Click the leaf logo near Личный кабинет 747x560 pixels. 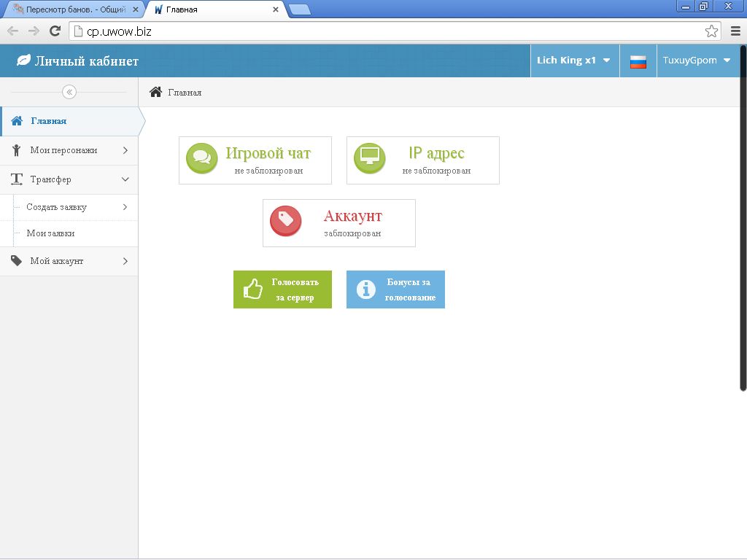[x=24, y=61]
